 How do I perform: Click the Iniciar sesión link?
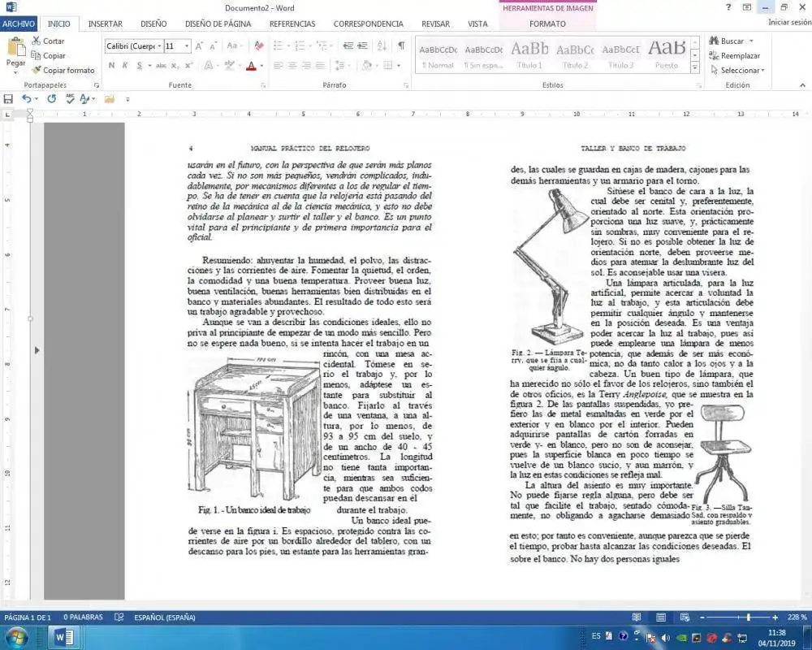(788, 23)
